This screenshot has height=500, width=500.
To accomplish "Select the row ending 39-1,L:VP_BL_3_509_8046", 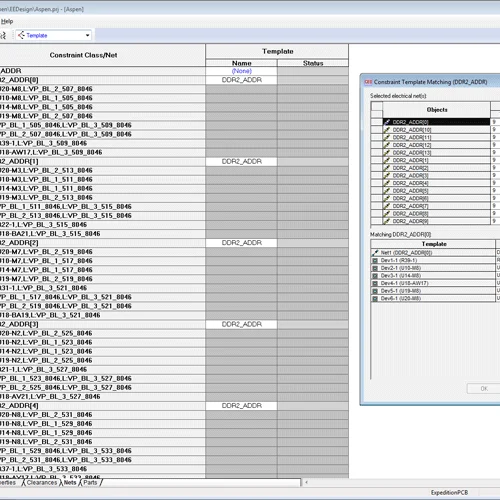I will point(102,143).
